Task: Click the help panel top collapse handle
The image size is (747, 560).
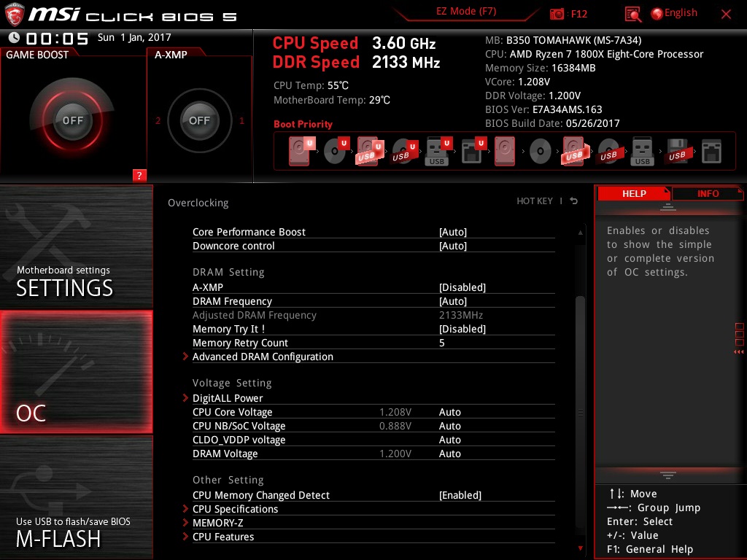Action: [668, 207]
